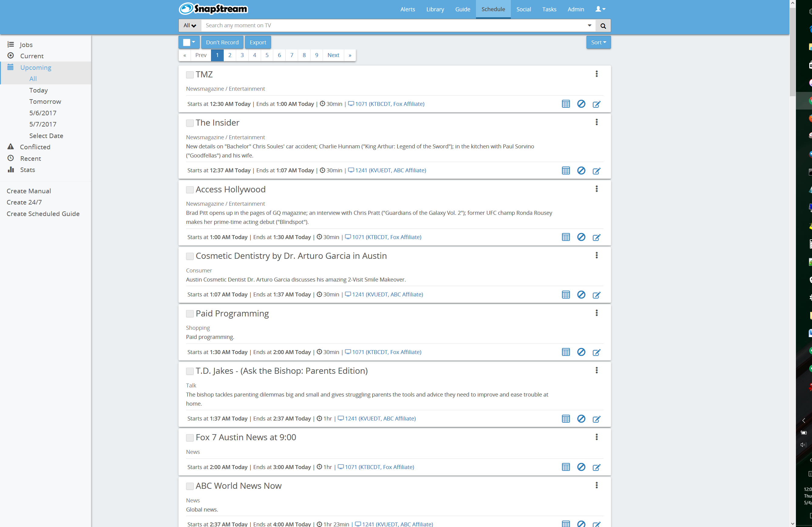Open more options menu for TMZ
Viewport: 812px width, 527px height.
(x=596, y=74)
